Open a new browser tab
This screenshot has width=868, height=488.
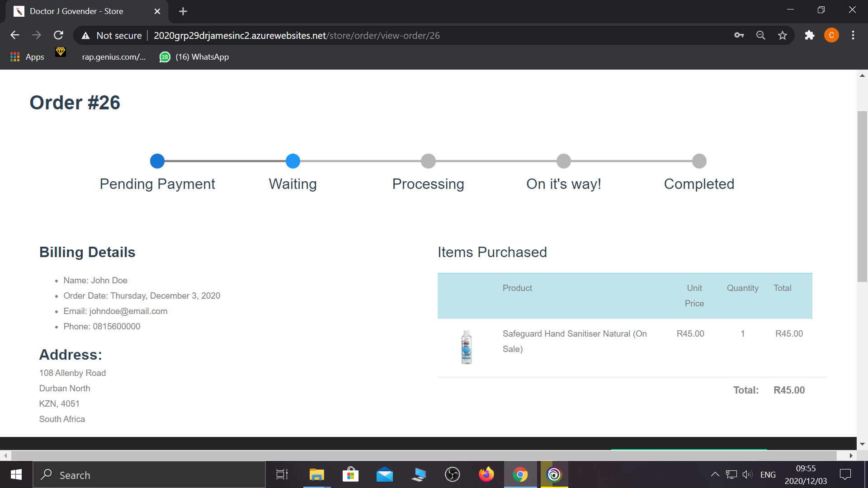tap(183, 11)
